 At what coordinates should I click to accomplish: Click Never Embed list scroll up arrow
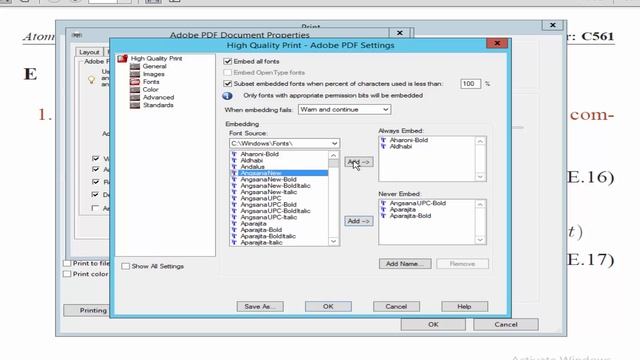pos(480,204)
